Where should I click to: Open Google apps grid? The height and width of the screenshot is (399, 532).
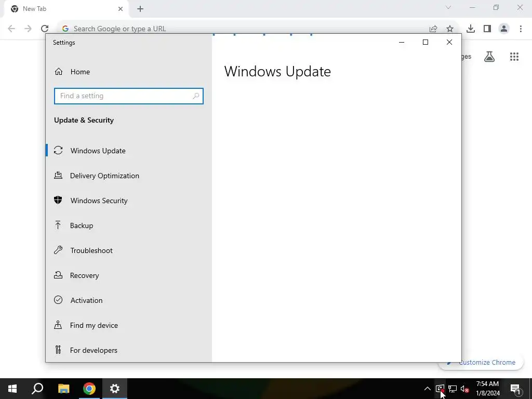point(514,57)
